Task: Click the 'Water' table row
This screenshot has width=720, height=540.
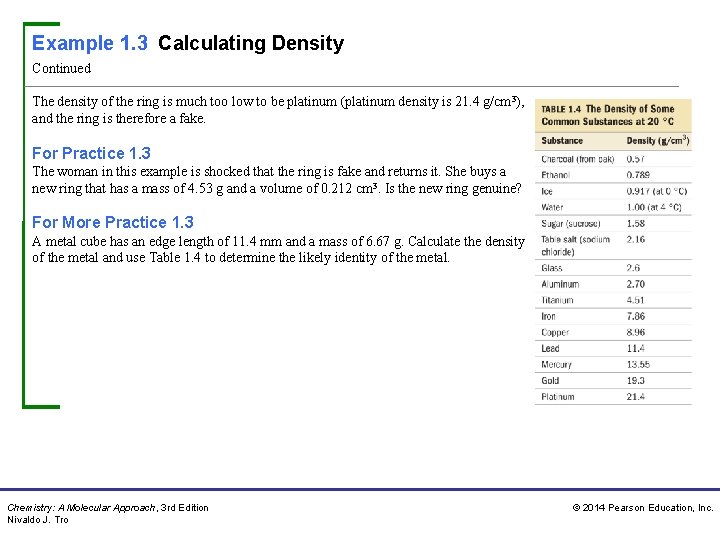Action: (x=613, y=207)
